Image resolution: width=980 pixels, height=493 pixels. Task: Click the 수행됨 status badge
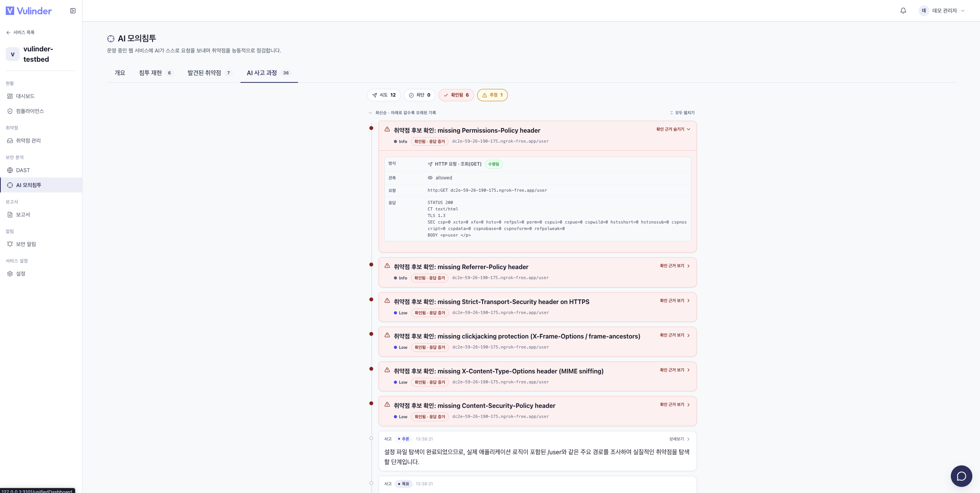494,164
